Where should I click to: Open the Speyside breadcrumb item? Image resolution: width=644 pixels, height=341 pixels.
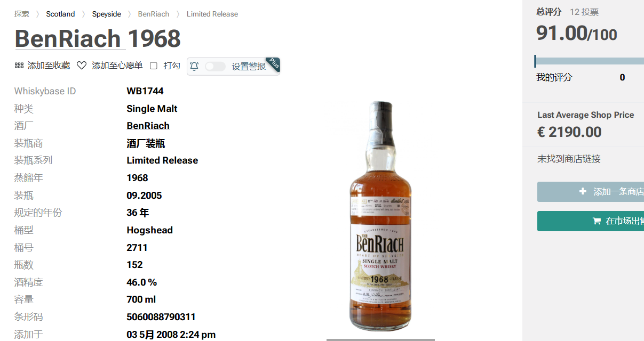(x=107, y=14)
